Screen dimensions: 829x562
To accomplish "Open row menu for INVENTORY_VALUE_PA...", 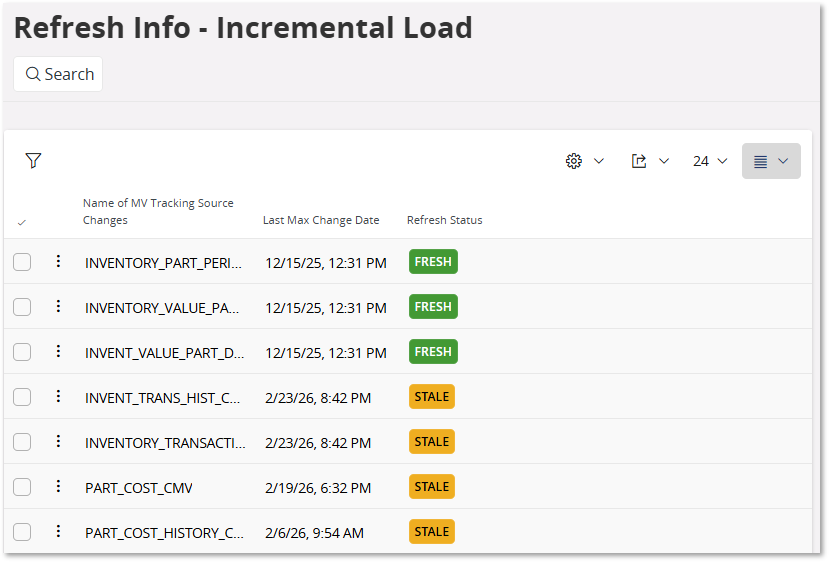I will point(58,306).
